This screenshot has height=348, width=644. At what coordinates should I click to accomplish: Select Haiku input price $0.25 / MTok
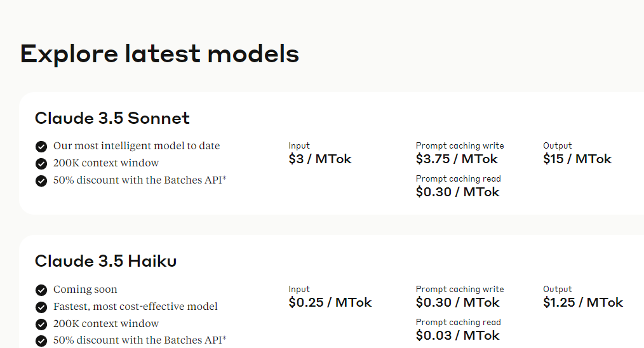pyautogui.click(x=330, y=302)
